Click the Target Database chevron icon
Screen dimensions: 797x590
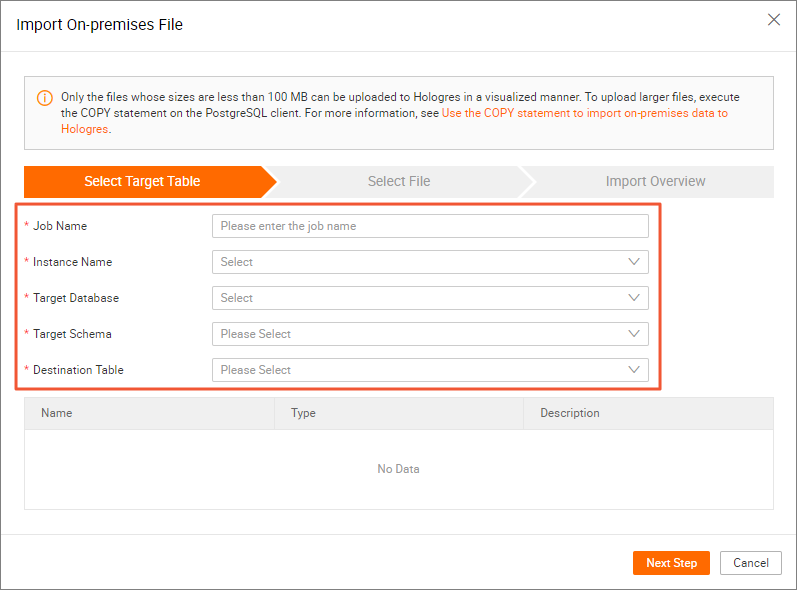[x=634, y=298]
